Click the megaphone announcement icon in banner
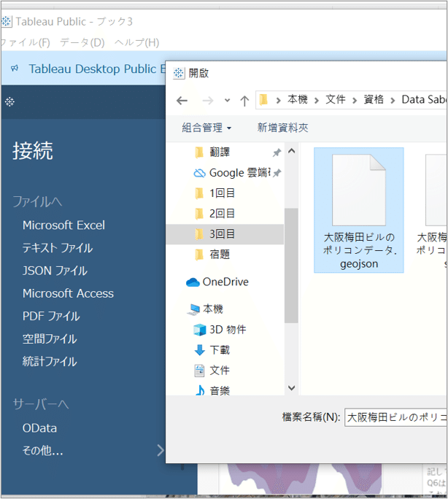This screenshot has width=448, height=499. coord(15,69)
